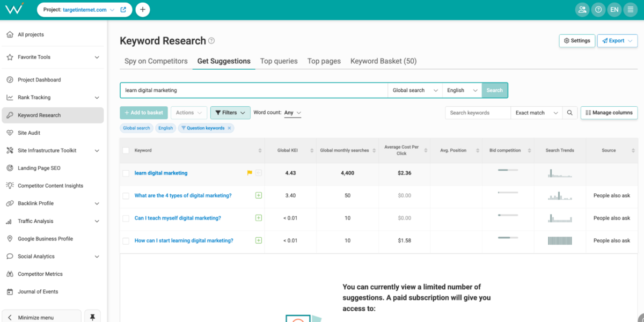Open Competitor Content Insights bulb icon
Screen dimensions: 644x322
[x=10, y=186]
